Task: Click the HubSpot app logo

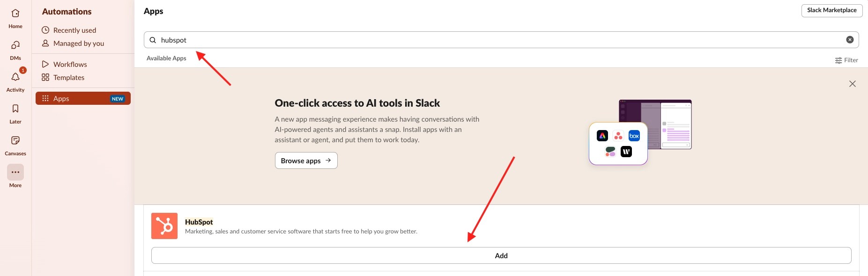Action: [164, 226]
